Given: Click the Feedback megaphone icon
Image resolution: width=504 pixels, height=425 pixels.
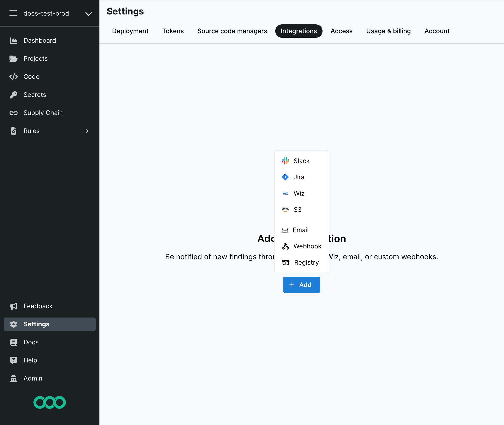Looking at the screenshot, I should [x=14, y=306].
